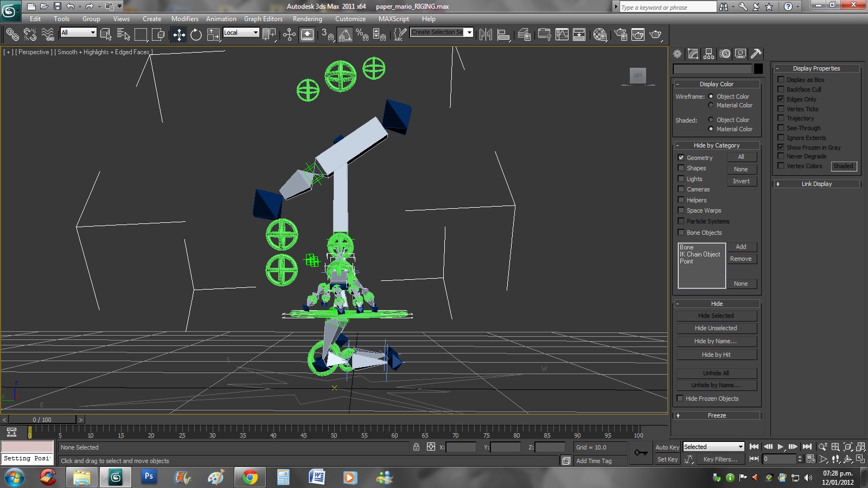Switch to the Create command panel
The image size is (868, 488).
point(677,54)
